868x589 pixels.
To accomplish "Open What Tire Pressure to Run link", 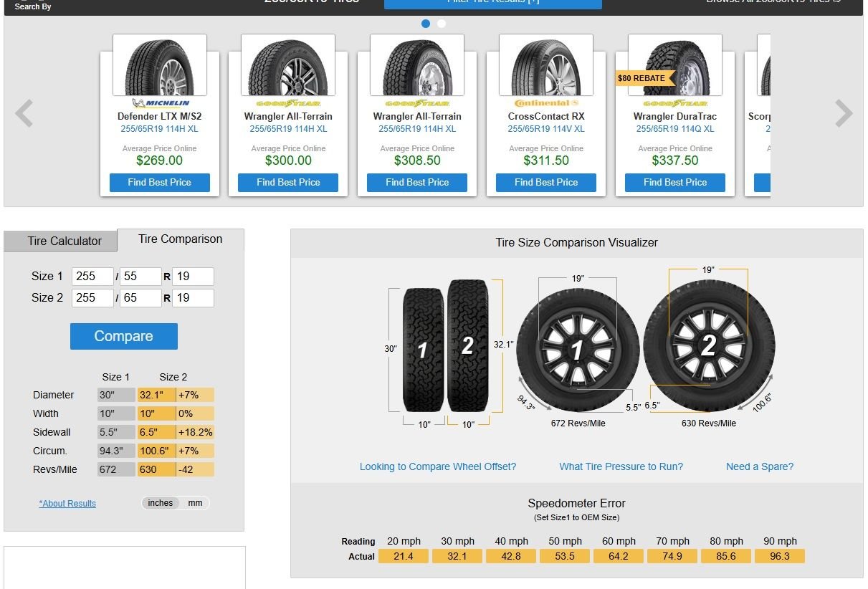I will [x=621, y=466].
